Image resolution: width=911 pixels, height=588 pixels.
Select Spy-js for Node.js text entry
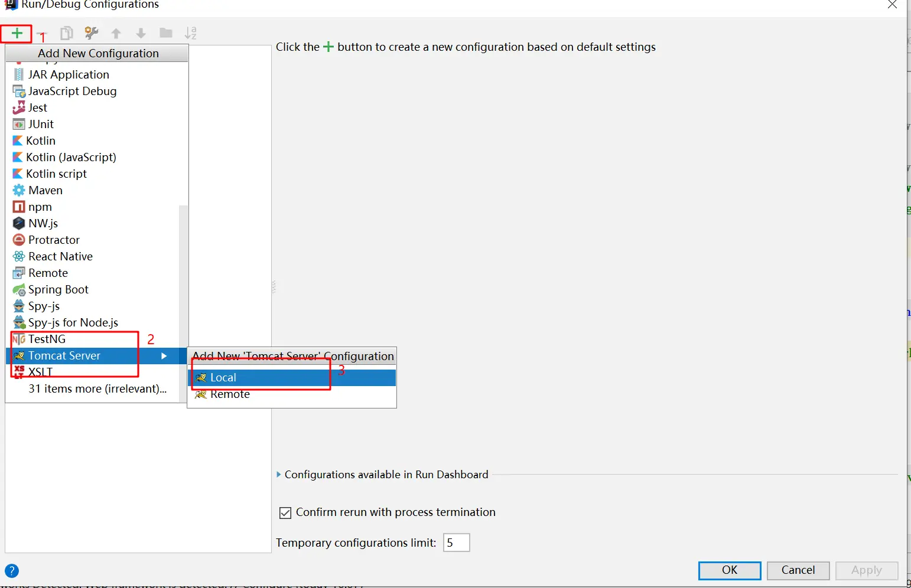[x=73, y=322]
